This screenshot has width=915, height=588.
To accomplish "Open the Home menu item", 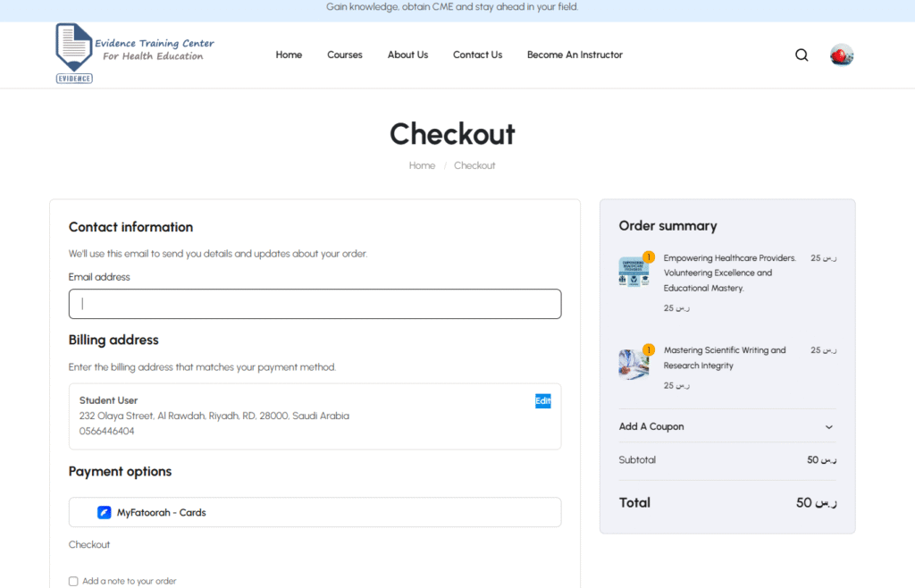I will [289, 55].
